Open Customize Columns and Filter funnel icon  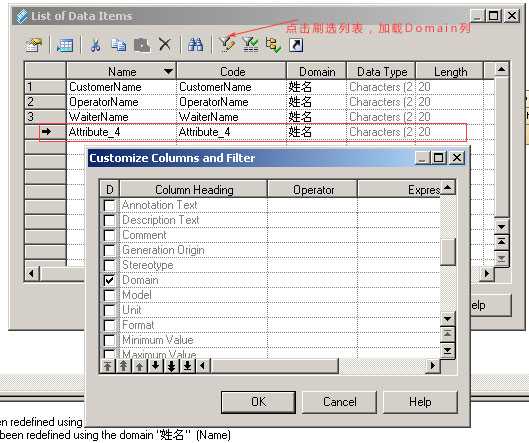pyautogui.click(x=226, y=45)
